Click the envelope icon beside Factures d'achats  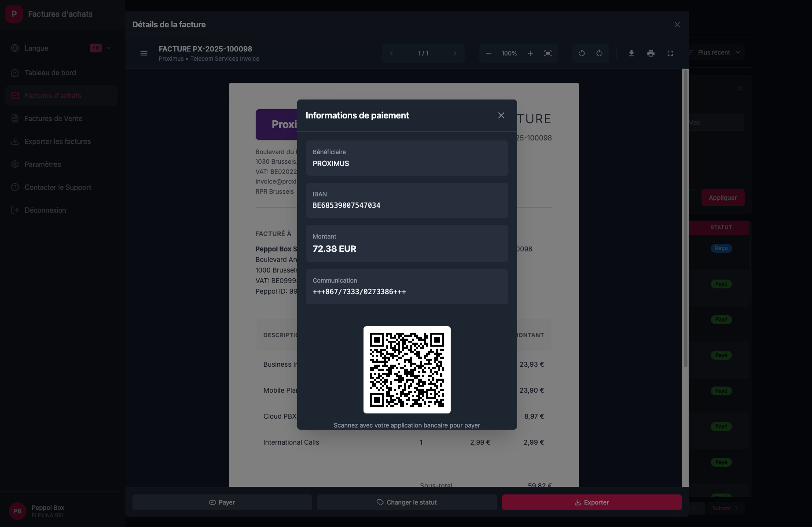[15, 96]
